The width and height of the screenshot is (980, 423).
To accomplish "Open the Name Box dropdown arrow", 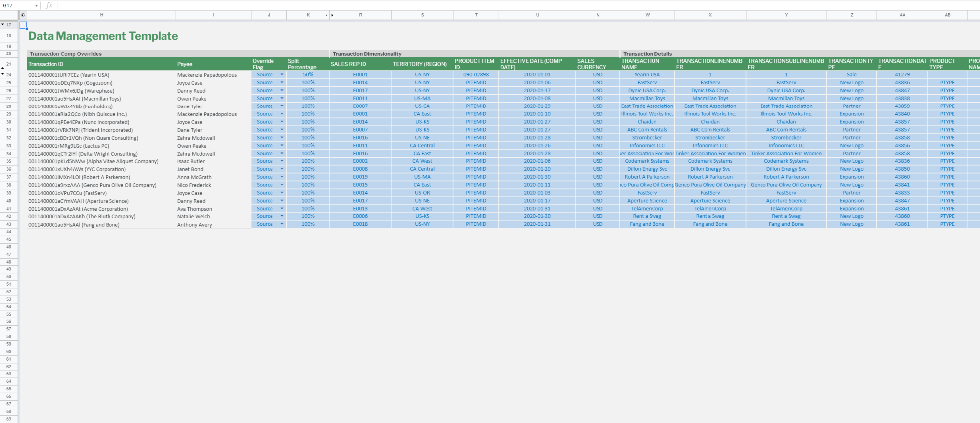I will click(x=36, y=6).
